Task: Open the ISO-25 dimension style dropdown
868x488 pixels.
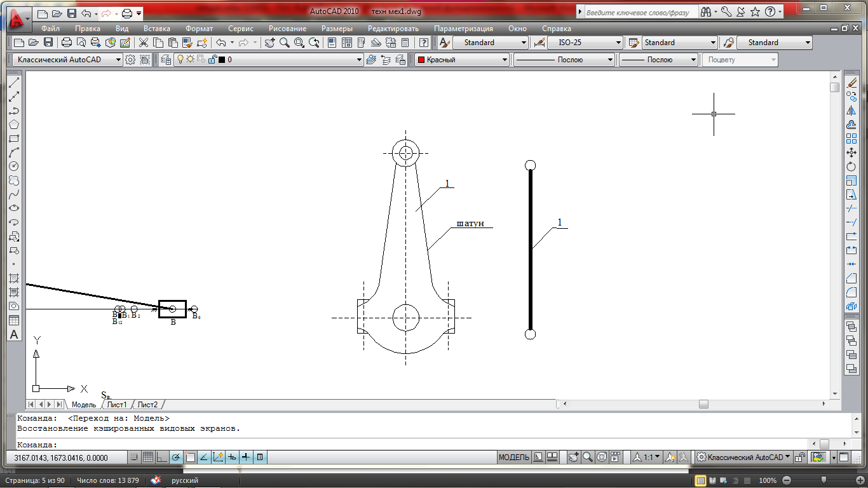Action: point(585,43)
